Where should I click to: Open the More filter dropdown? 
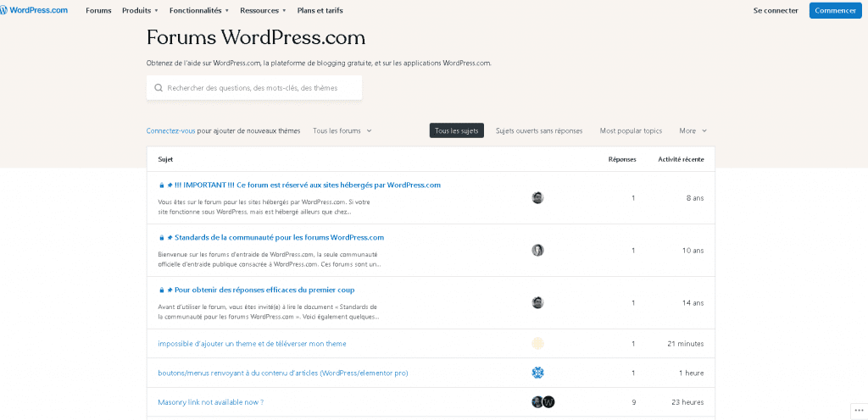click(x=693, y=130)
